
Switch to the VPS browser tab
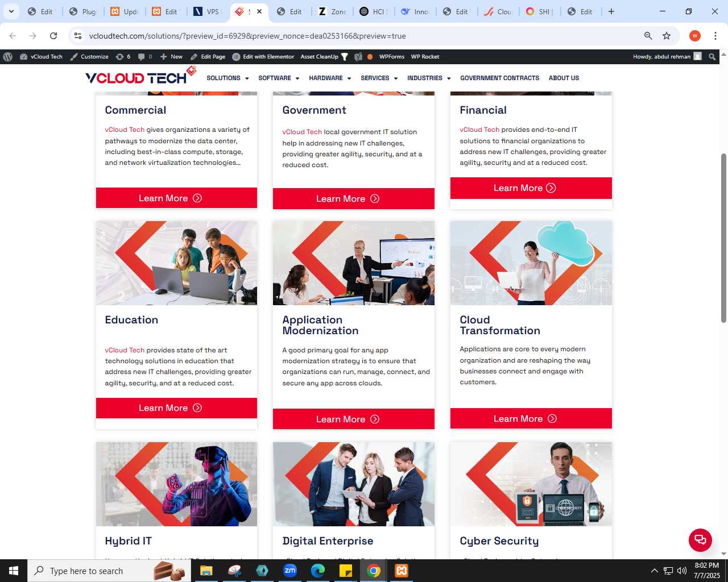[x=208, y=11]
